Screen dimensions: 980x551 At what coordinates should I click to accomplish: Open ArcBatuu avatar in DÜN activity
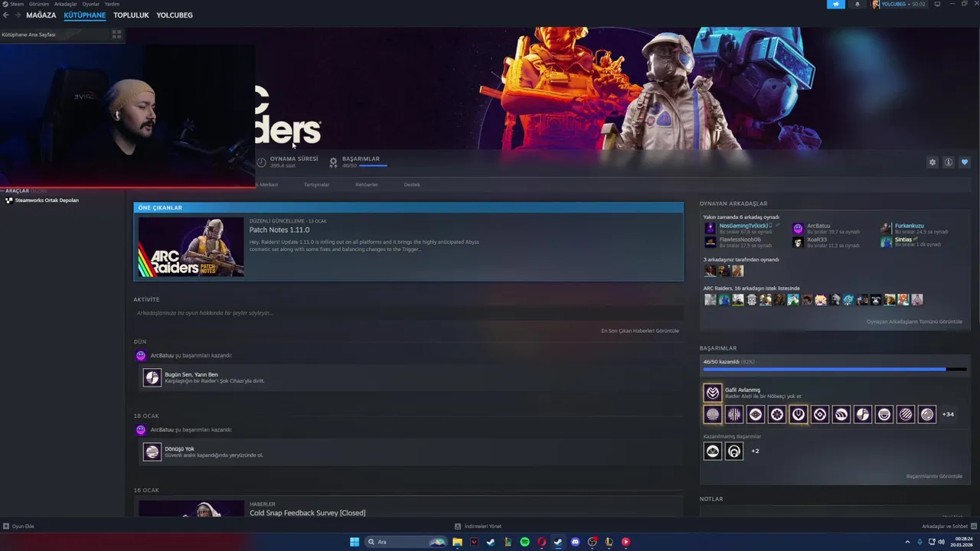point(141,356)
